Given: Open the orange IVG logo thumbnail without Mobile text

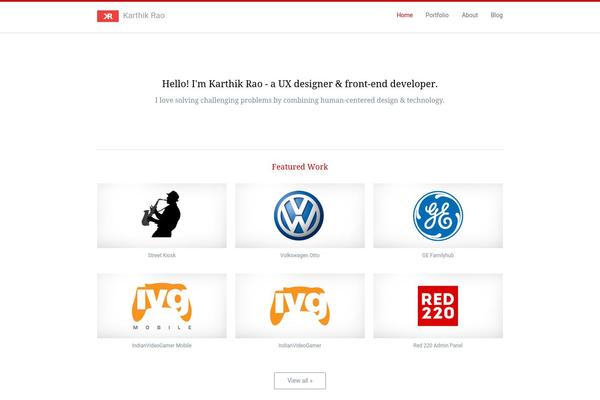Looking at the screenshot, I should pos(300,306).
